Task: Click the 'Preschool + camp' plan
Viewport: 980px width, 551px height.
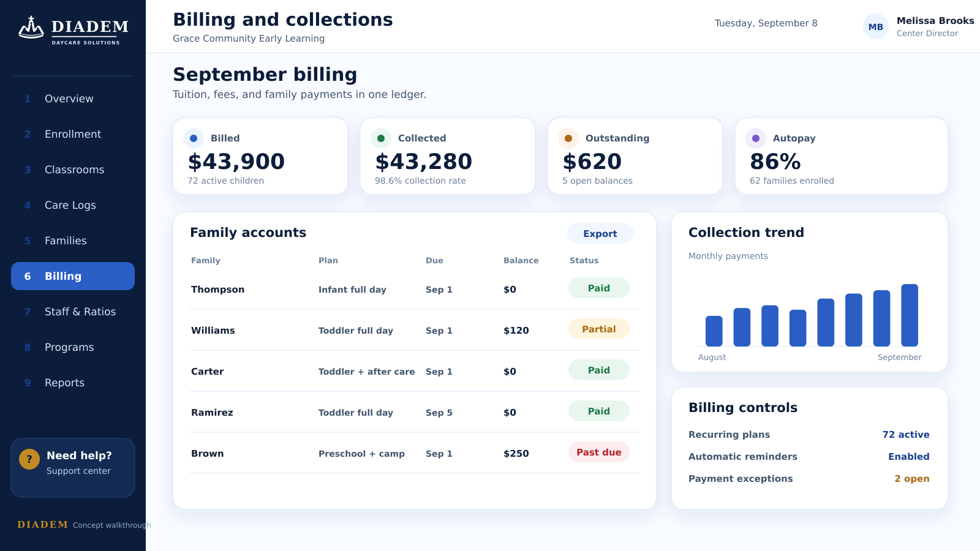Action: coord(361,454)
